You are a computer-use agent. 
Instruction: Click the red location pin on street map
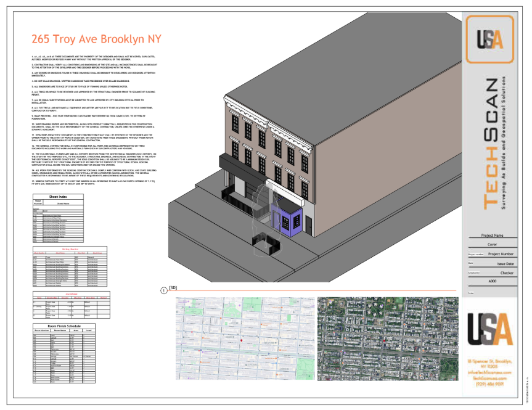pos(242,340)
